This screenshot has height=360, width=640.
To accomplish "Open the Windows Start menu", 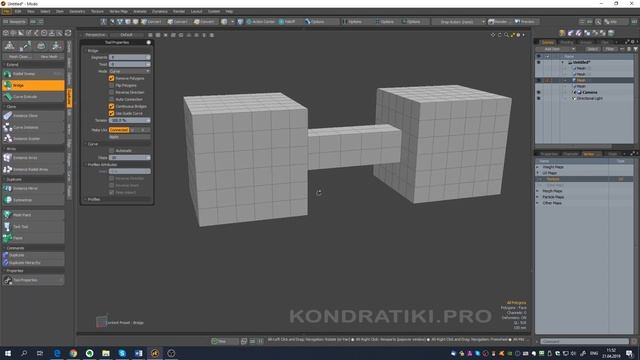I will (8, 353).
